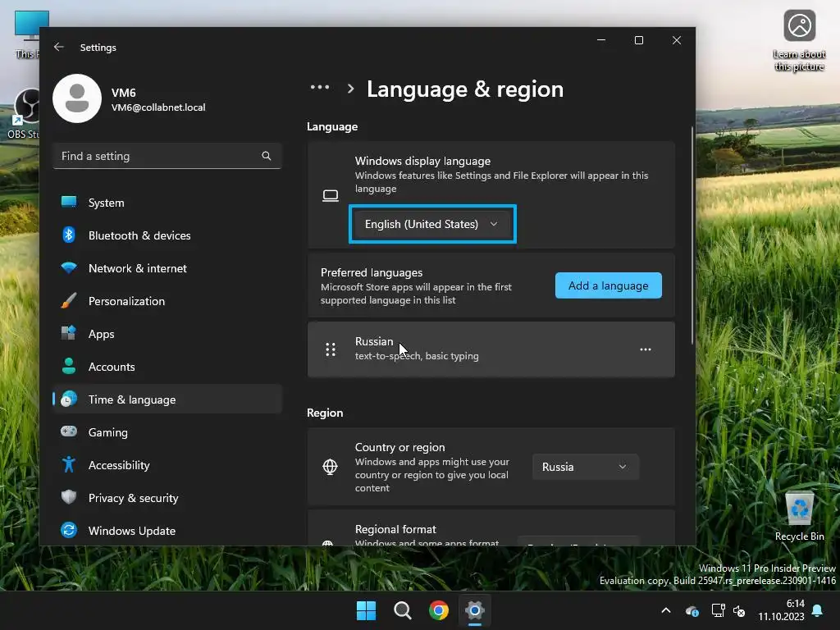Open the Windows display language dropdown

pyautogui.click(x=432, y=224)
